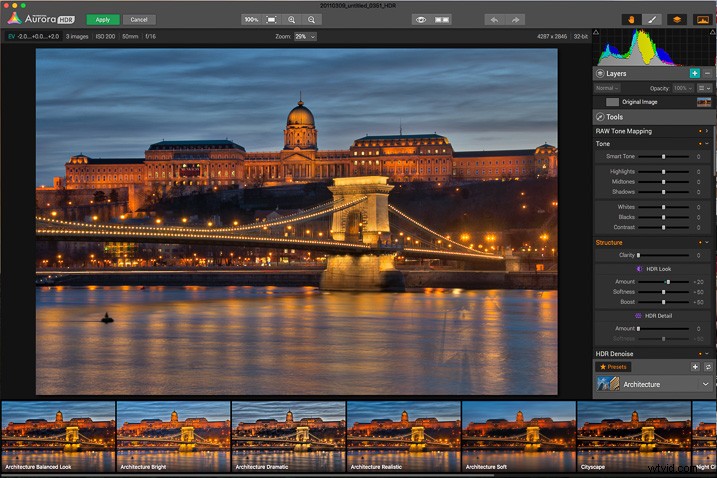717x478 pixels.
Task: Apply the Architecture Balanced Look preset
Action: 59,436
